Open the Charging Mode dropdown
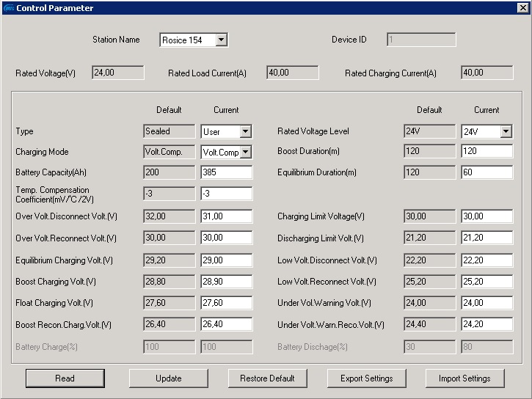The image size is (532, 399). tap(245, 153)
